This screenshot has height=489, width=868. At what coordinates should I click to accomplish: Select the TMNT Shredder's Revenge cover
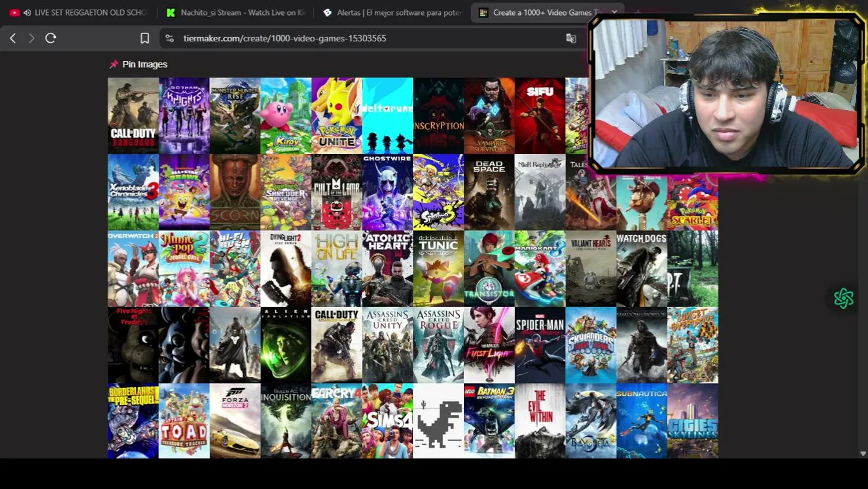286,192
